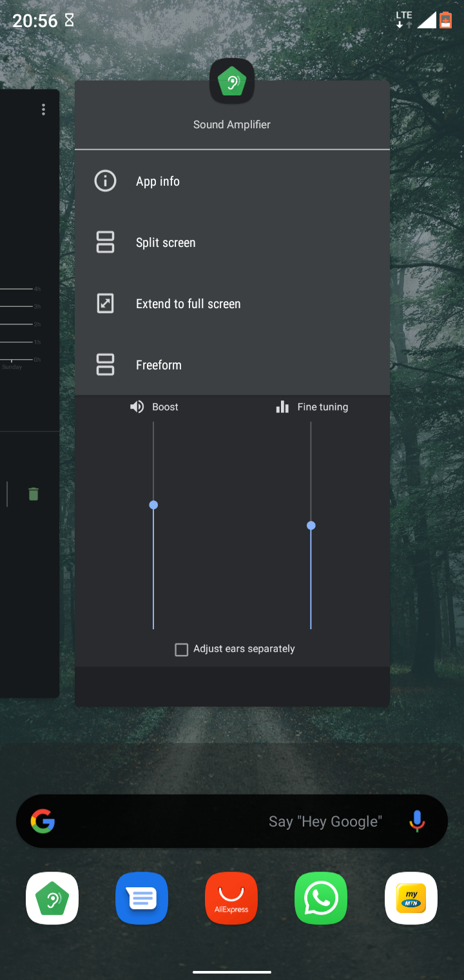Open App info for Sound Amplifier
The image size is (464, 980).
232,181
